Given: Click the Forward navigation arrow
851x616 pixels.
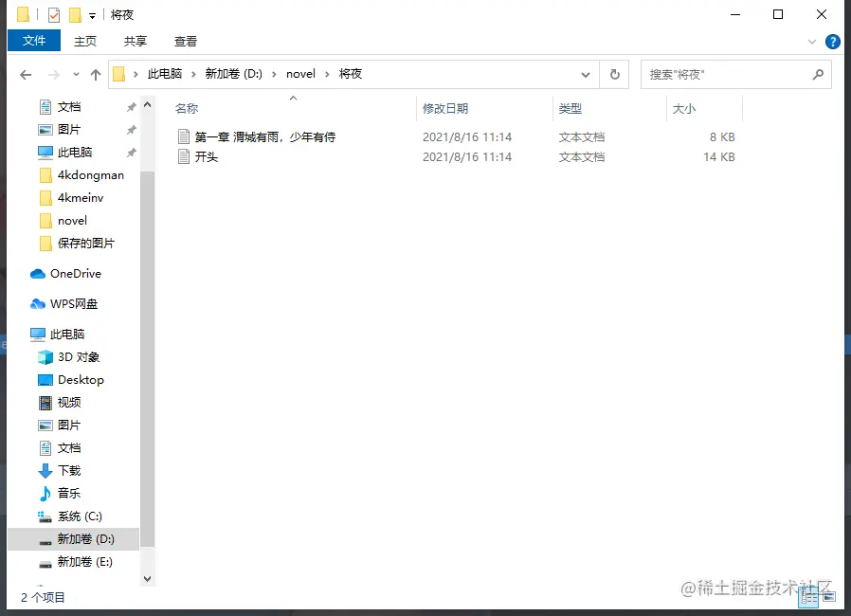Looking at the screenshot, I should [x=54, y=74].
